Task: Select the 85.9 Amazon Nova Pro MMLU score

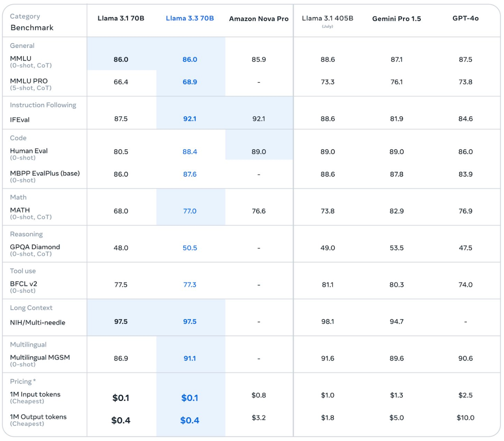Action: [x=259, y=60]
